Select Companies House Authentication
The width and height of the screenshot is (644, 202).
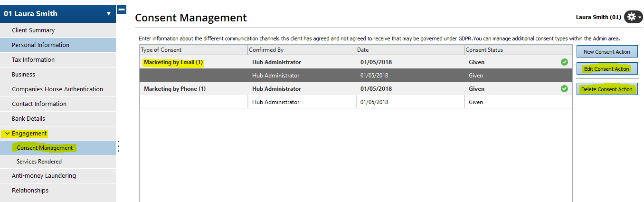coord(57,89)
